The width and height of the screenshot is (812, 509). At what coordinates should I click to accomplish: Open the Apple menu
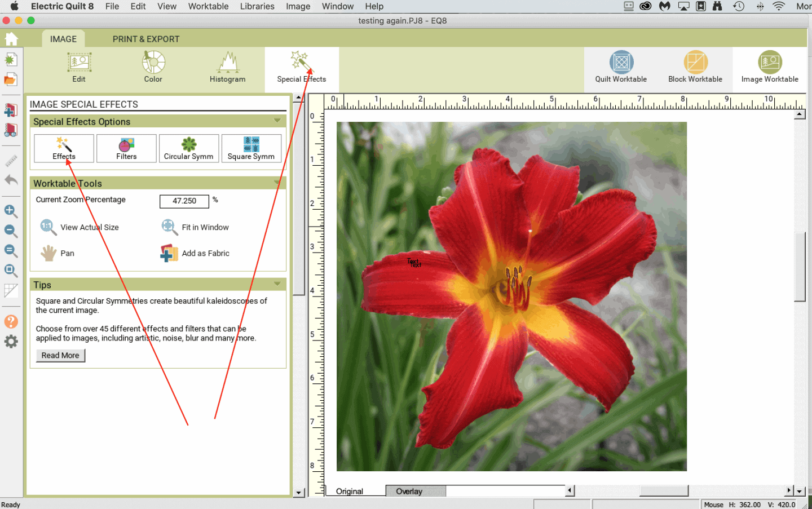click(x=15, y=6)
